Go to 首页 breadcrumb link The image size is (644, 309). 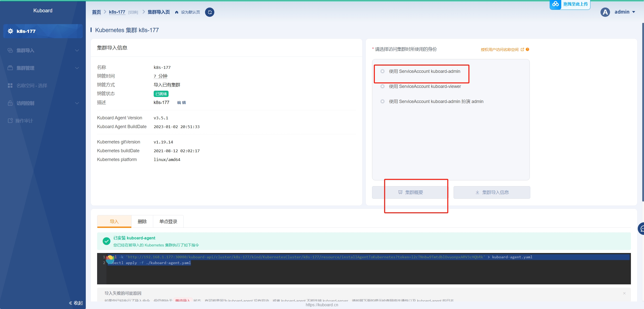96,12
